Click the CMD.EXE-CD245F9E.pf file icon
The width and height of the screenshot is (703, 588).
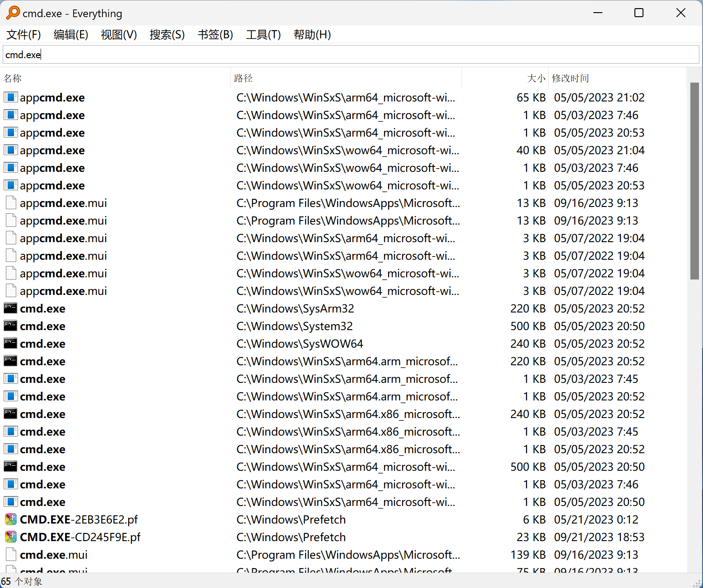10,537
